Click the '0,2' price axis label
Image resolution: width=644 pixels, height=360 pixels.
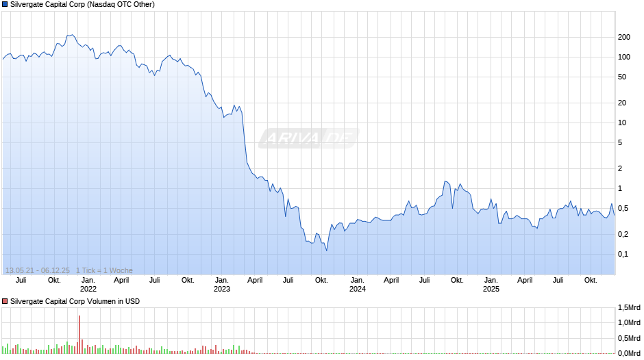623,234
